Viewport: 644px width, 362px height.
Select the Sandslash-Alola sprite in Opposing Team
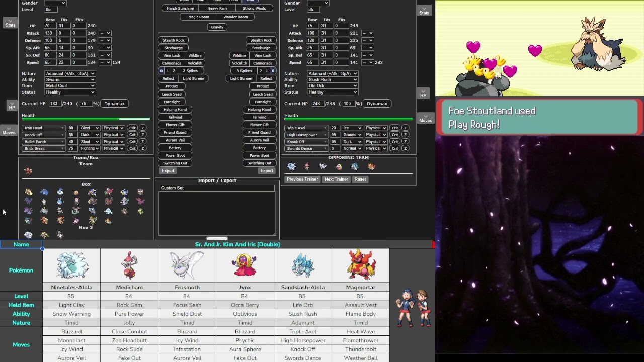pyautogui.click(x=355, y=167)
